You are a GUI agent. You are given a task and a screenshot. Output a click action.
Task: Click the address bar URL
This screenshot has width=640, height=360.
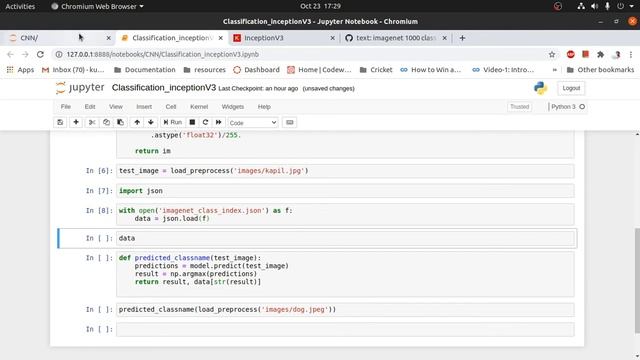click(x=162, y=54)
